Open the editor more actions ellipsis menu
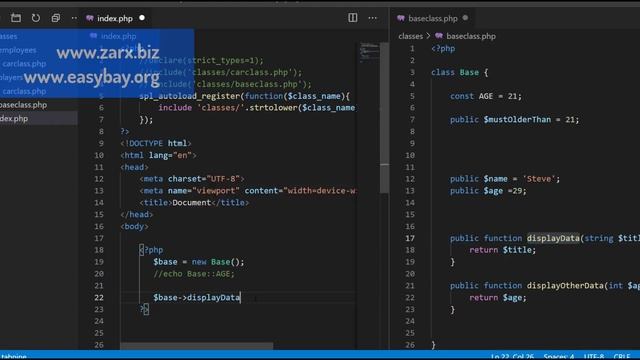Viewport: 640px width, 360px height. click(373, 18)
